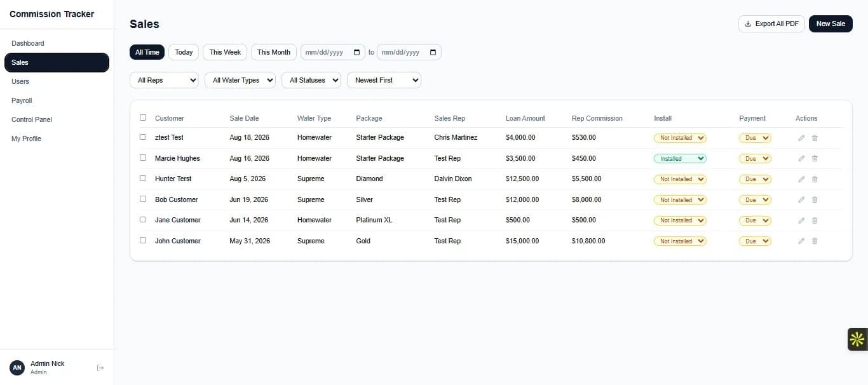Open the Newest First sort dropdown
Screen dimensions: 868x385
pos(384,80)
